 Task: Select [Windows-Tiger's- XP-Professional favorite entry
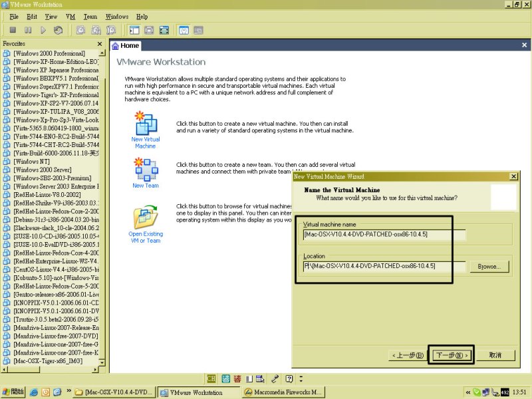[56, 95]
